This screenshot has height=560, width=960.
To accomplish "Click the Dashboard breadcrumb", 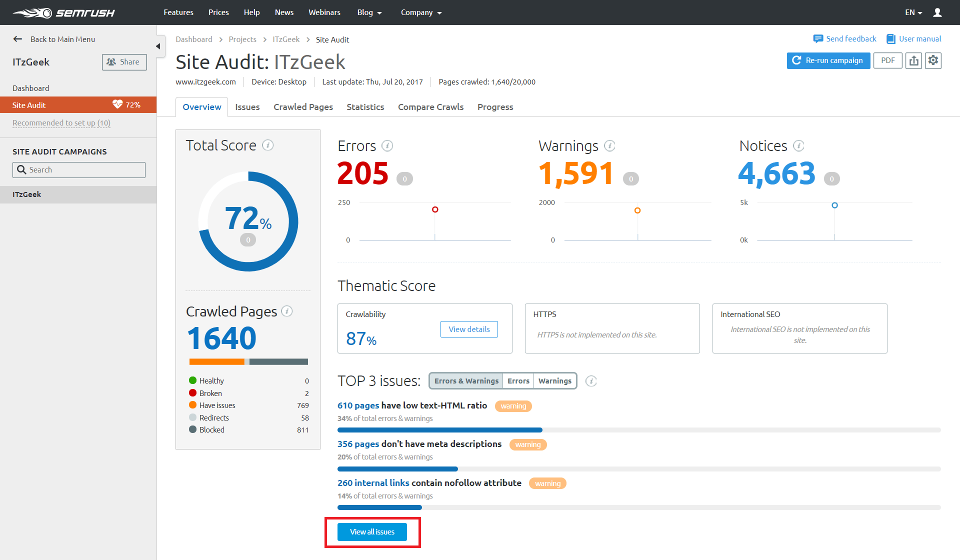I will [194, 39].
